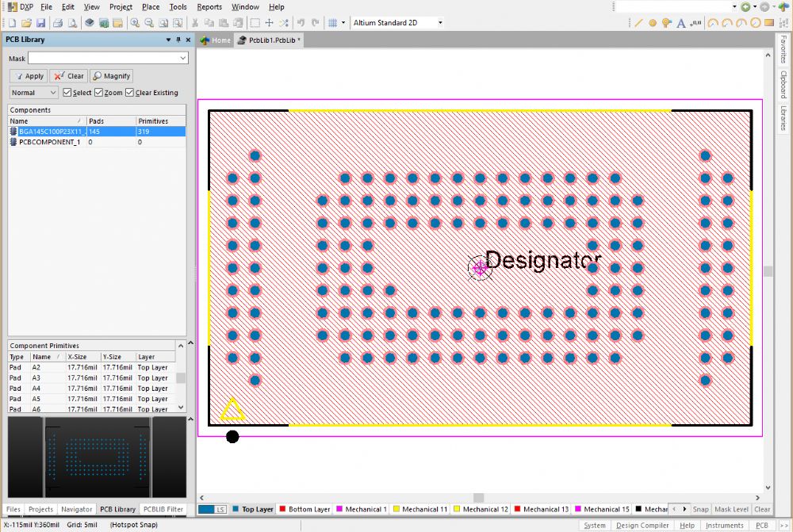Image resolution: width=793 pixels, height=532 pixels.
Task: Click the Print icon
Action: click(58, 23)
